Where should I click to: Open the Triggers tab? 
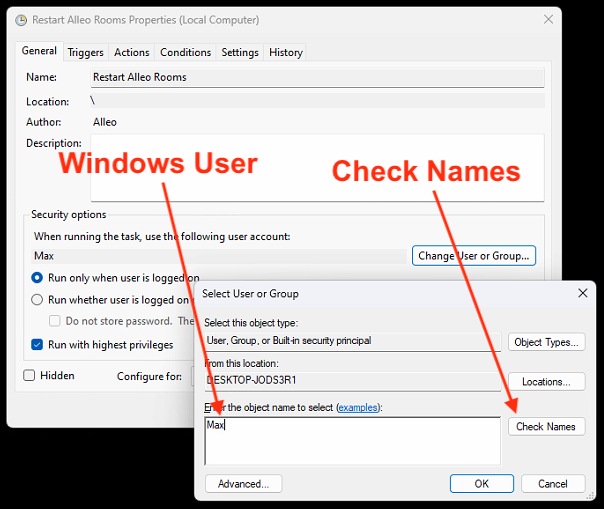click(x=86, y=52)
